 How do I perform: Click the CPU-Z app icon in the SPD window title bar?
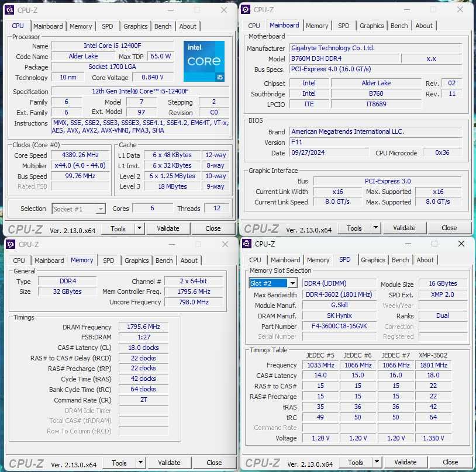tap(247, 244)
